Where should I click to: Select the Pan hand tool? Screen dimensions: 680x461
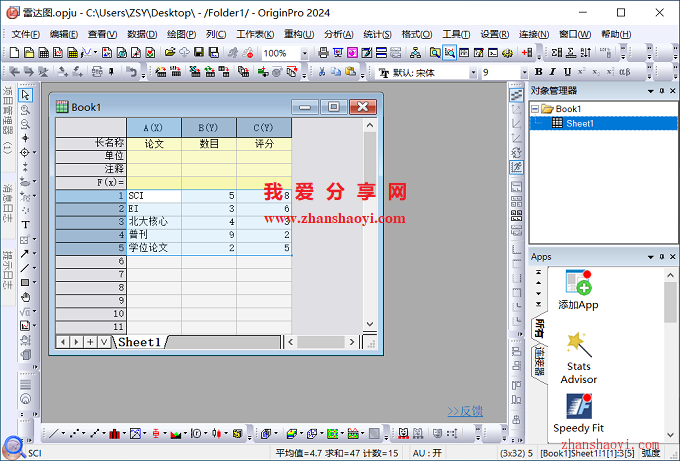click(25, 297)
